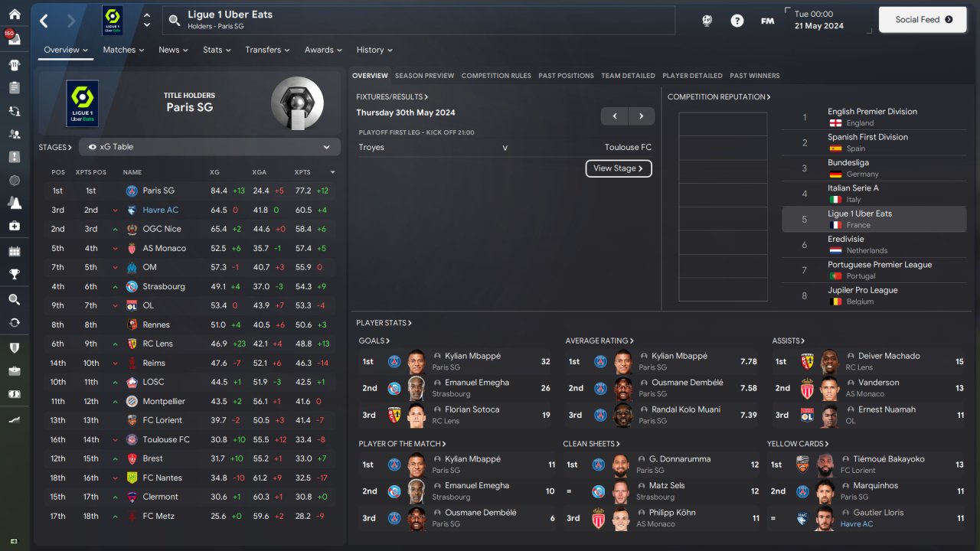Open the History dropdown menu
This screenshot has height=551, width=980.
[374, 50]
